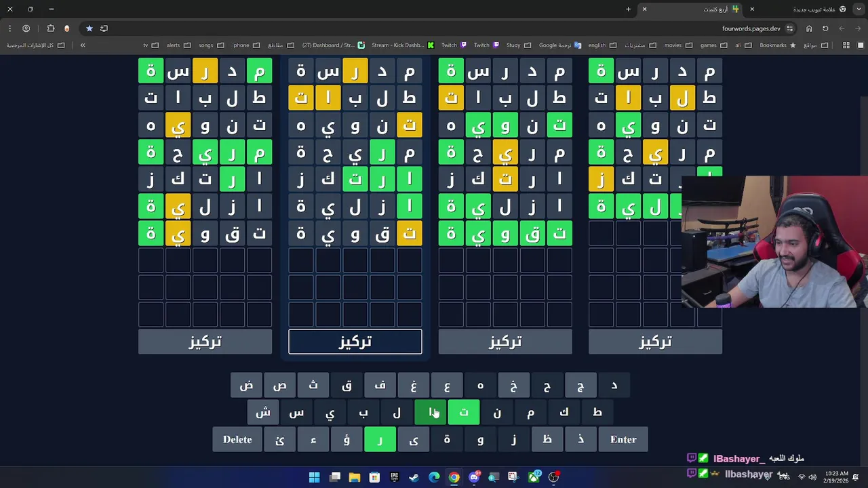This screenshot has height=488, width=868.
Task: Expand the movies bookmark folder
Action: pyautogui.click(x=677, y=45)
